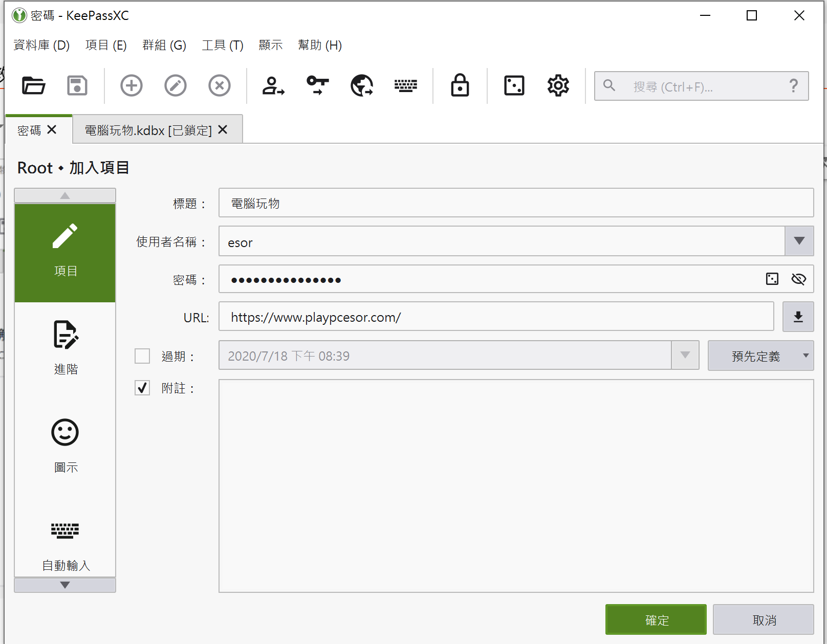The height and width of the screenshot is (644, 827).
Task: Open the expiration date dropdown arrow
Action: (x=685, y=355)
